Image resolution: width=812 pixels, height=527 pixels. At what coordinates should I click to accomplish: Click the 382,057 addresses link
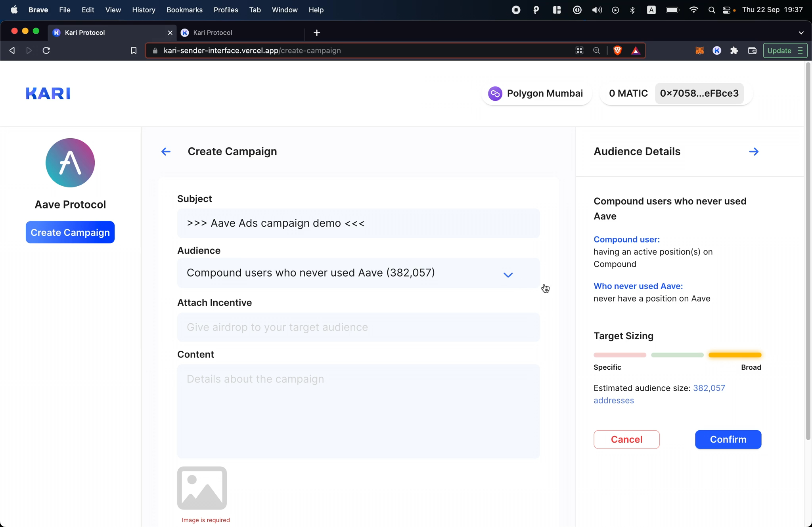point(659,394)
